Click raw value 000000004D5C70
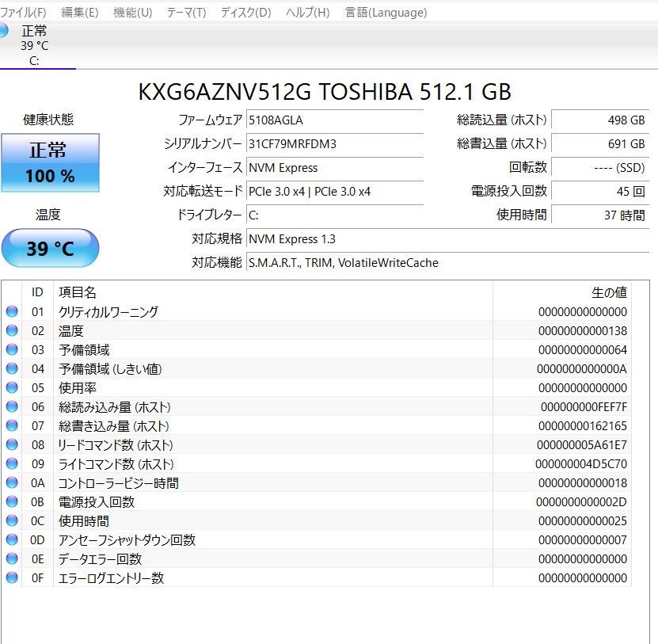Image resolution: width=658 pixels, height=644 pixels. (x=581, y=464)
